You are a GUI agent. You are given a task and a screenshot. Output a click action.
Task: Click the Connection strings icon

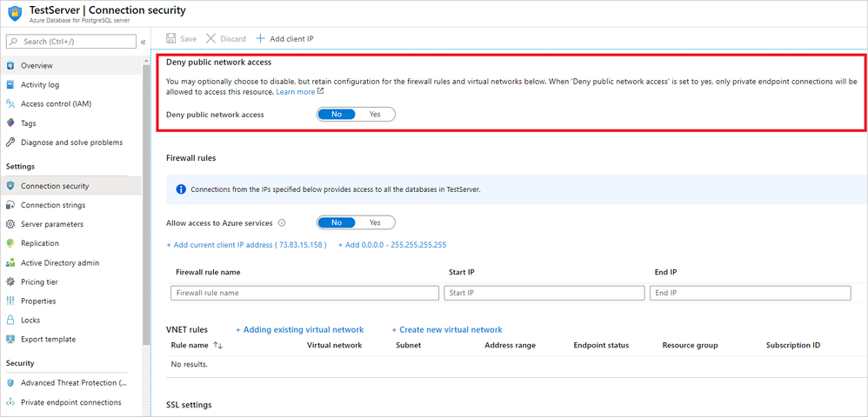click(10, 205)
